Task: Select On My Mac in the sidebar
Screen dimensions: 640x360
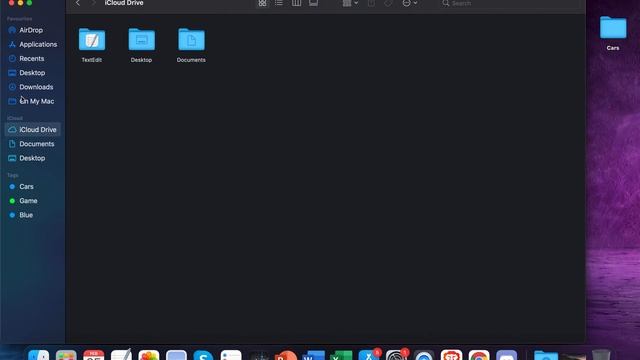Action: coord(36,101)
